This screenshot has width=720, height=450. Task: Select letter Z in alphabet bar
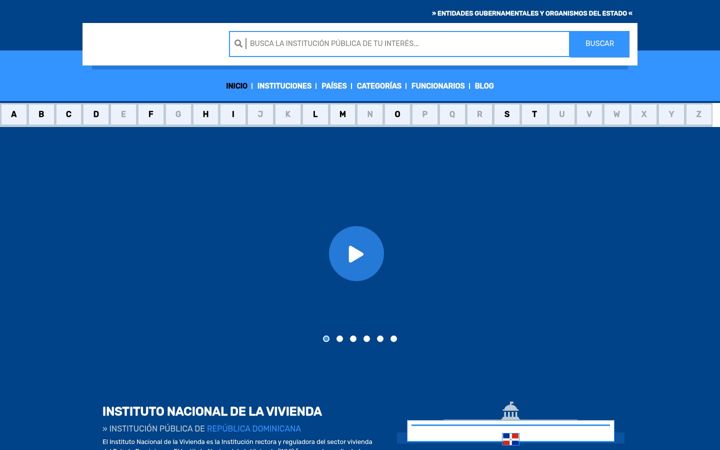(698, 114)
